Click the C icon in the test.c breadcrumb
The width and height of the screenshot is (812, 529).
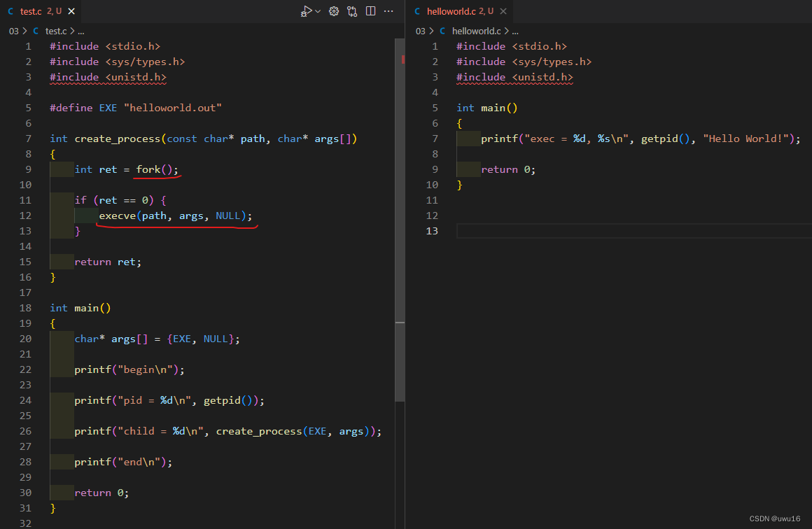click(36, 31)
